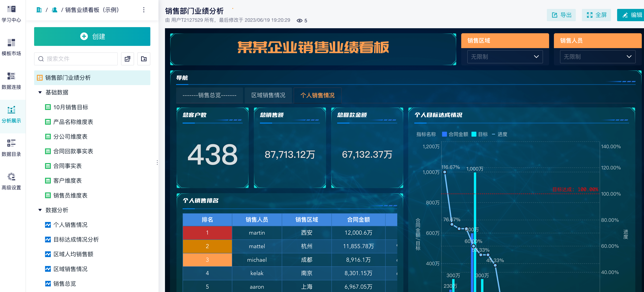The image size is (644, 292).
Task: Switch to 区域销售情况 tab
Action: [x=268, y=95]
